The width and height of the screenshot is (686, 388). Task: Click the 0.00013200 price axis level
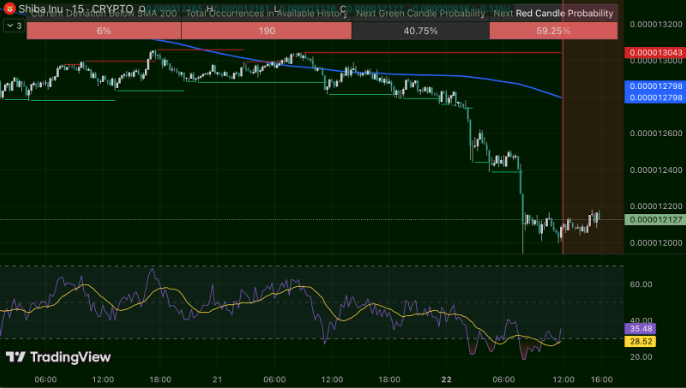pyautogui.click(x=656, y=24)
